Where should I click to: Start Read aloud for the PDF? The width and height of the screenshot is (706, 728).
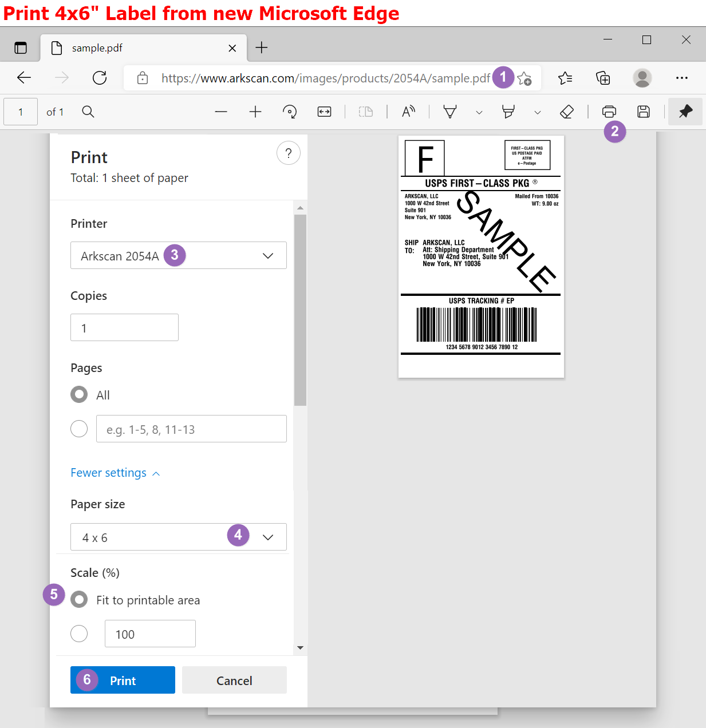tap(408, 112)
